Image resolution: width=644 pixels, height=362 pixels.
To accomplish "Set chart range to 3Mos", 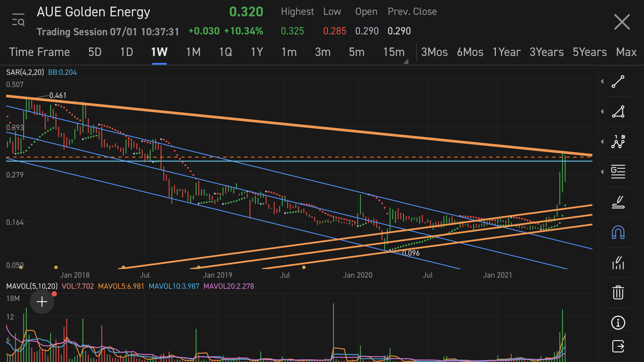I will coord(434,52).
